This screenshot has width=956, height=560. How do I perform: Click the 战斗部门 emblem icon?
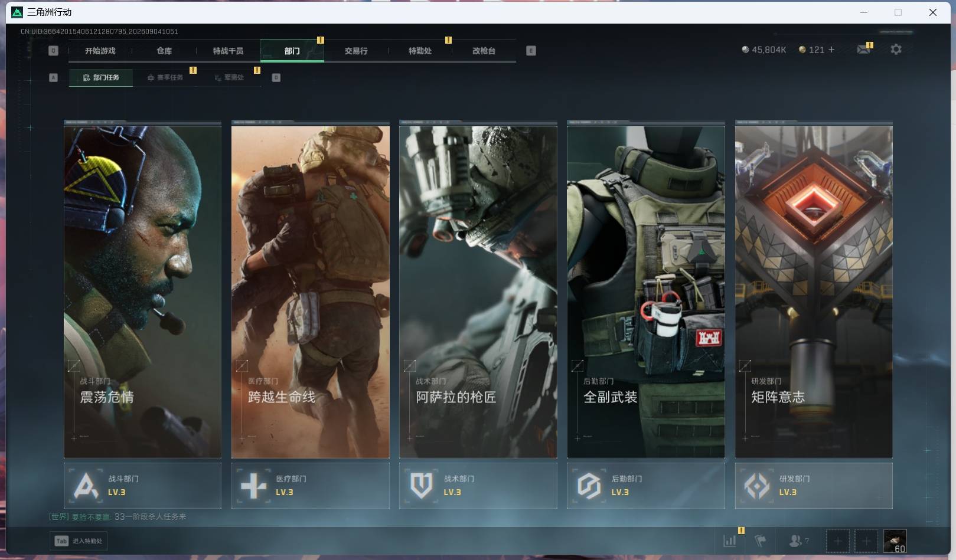(86, 486)
